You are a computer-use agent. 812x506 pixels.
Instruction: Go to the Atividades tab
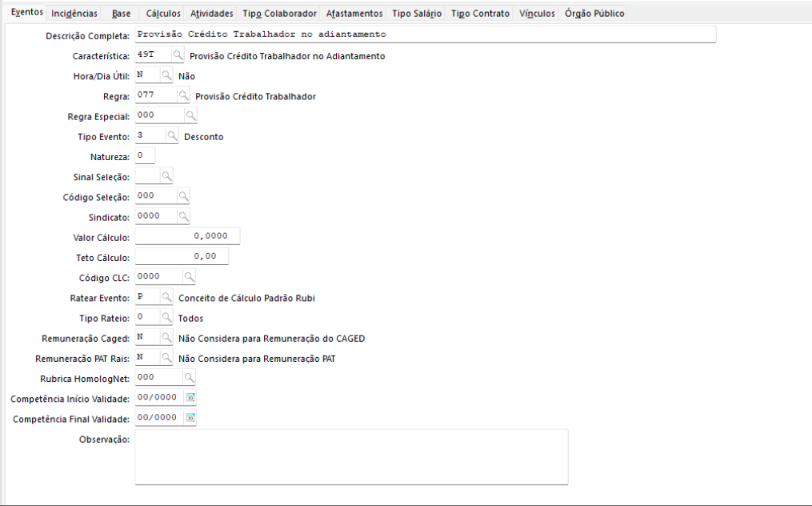[211, 14]
